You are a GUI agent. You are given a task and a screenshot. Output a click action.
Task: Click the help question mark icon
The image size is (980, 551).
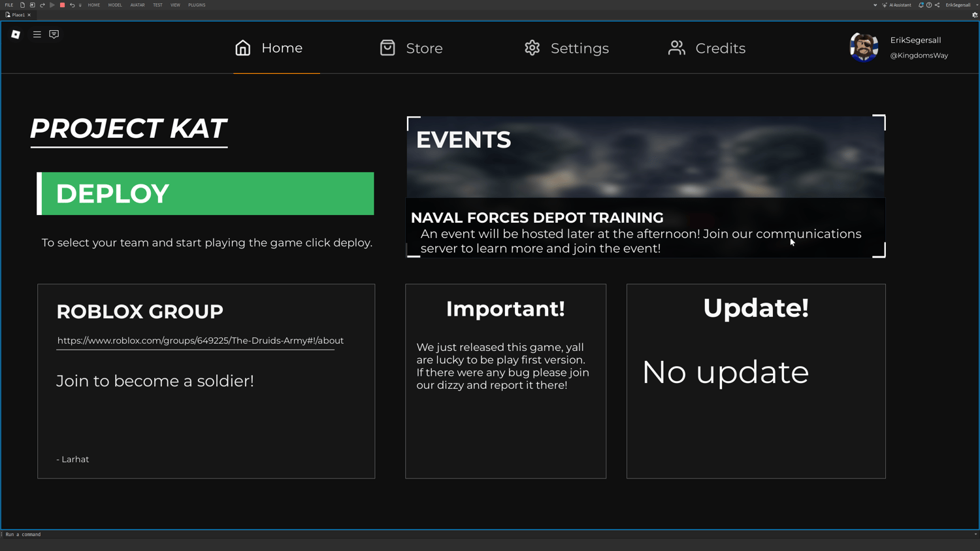pyautogui.click(x=929, y=5)
